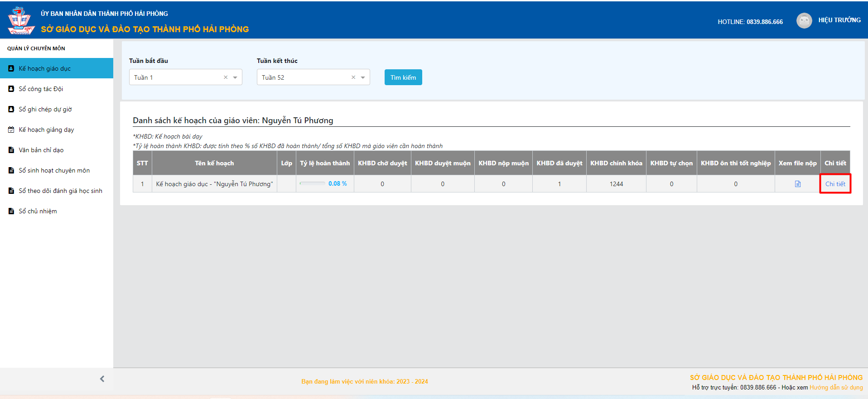Click the calendar icon beside Kế hoạch giảng dạy
Image resolution: width=868 pixels, height=399 pixels.
point(11,130)
